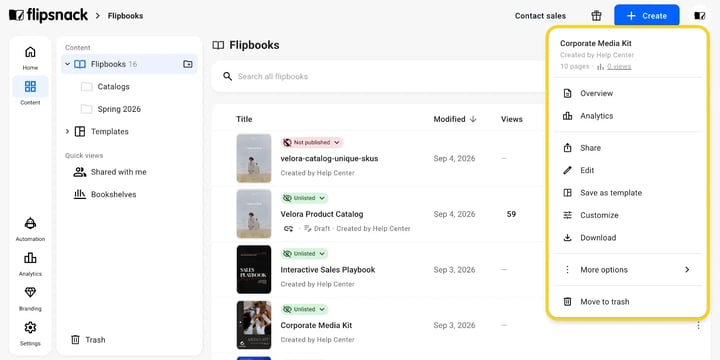Click the gift box icon in header

pos(596,16)
